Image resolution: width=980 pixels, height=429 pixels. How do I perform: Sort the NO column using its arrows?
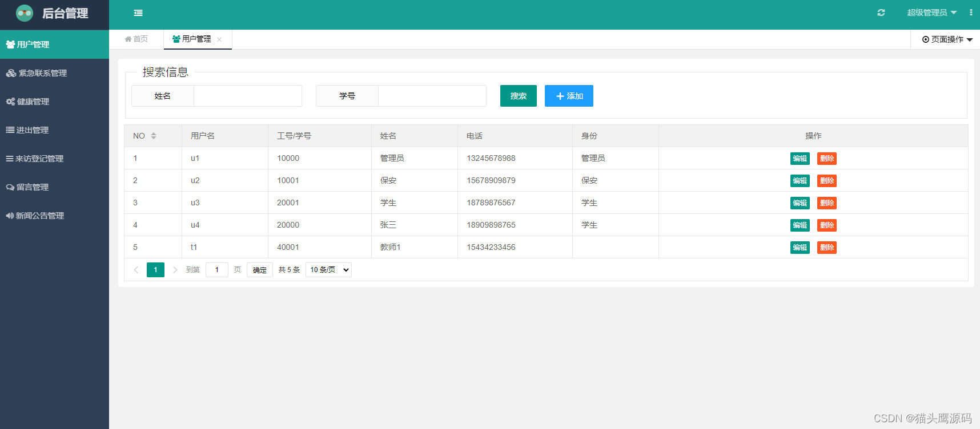click(x=154, y=136)
